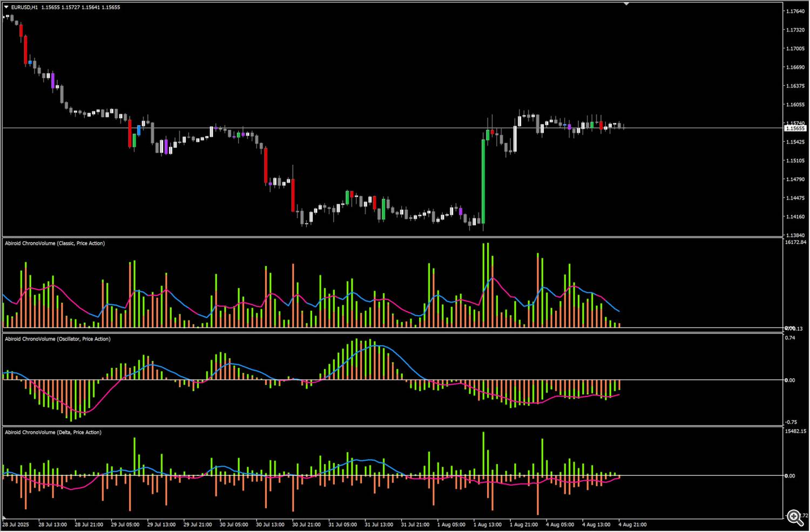Click the 1.17005 price scale label
The image size is (810, 532).
point(795,49)
